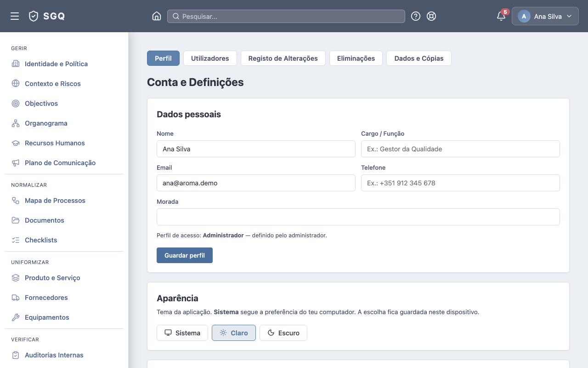The width and height of the screenshot is (588, 368).
Task: Click Produto e Serviço layers icon
Action: point(16,278)
